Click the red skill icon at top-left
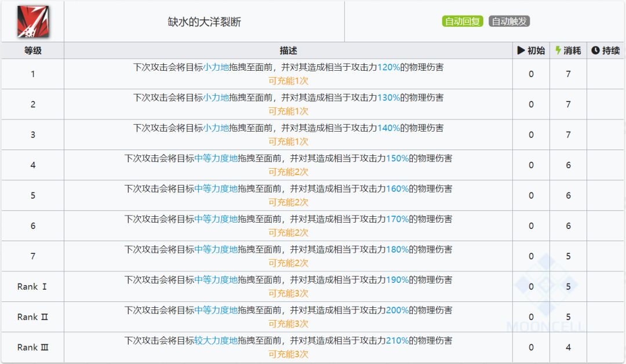 [32, 21]
